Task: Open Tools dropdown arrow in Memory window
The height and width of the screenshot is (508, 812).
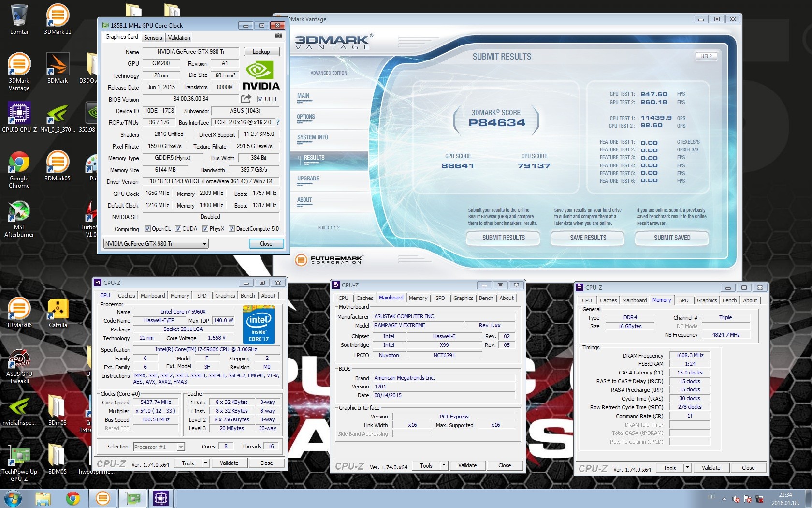Action: click(x=687, y=468)
